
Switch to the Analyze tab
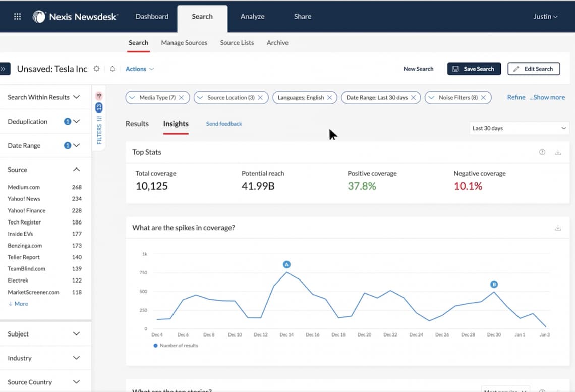coord(252,16)
